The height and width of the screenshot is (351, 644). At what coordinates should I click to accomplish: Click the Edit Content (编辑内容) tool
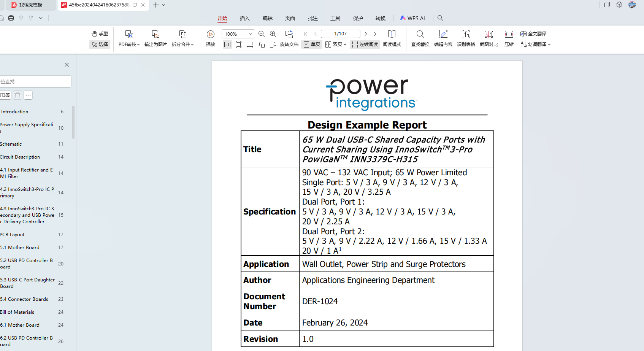pyautogui.click(x=443, y=39)
